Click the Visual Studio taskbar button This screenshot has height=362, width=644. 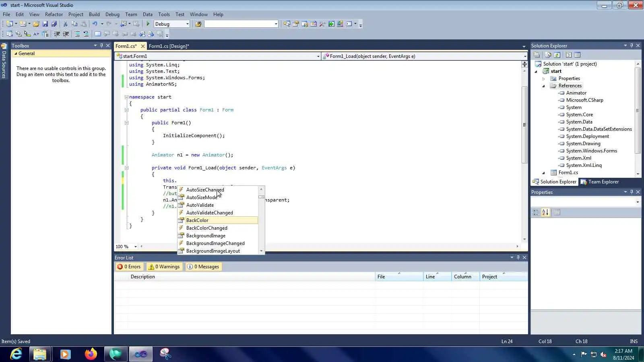coord(141,354)
